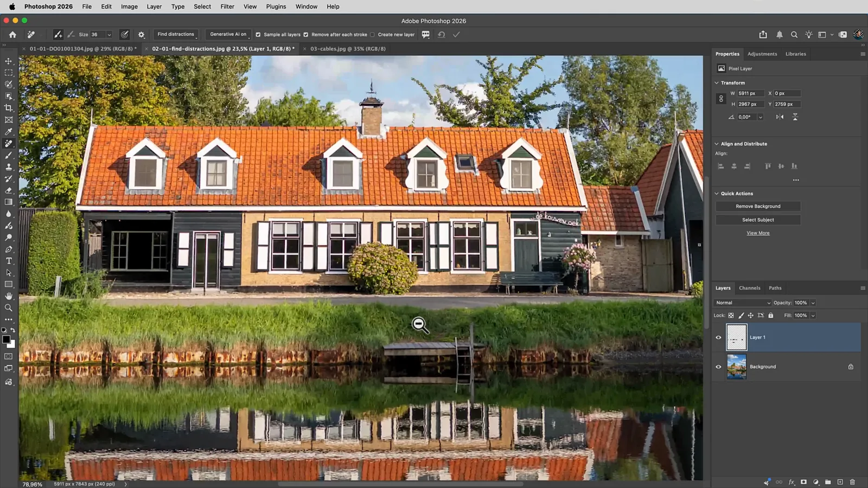The height and width of the screenshot is (488, 868).
Task: Select the Crop tool
Action: click(x=9, y=108)
